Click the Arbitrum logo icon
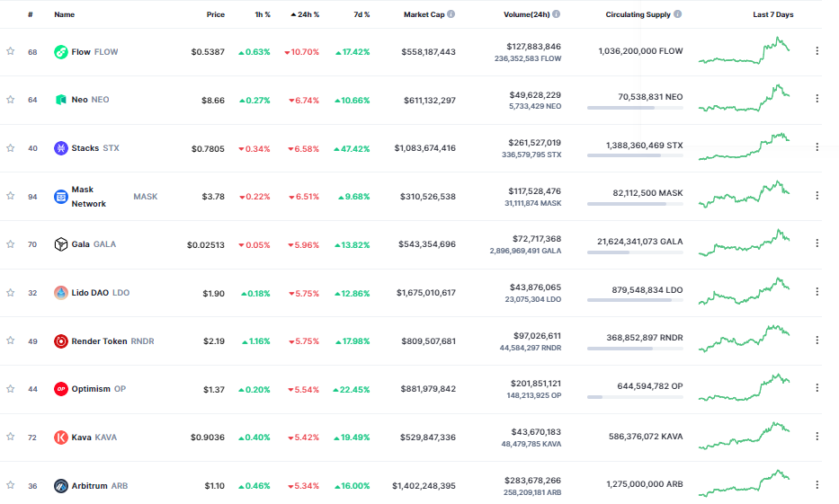 pos(61,486)
